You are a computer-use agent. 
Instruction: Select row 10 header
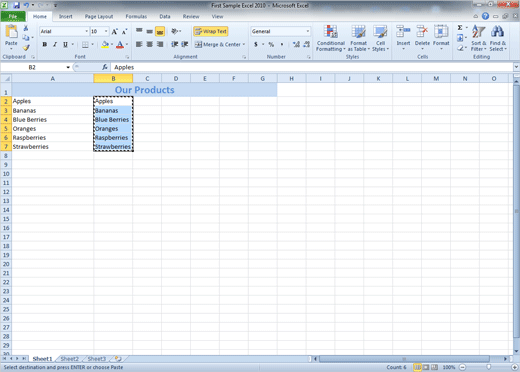tap(6, 174)
